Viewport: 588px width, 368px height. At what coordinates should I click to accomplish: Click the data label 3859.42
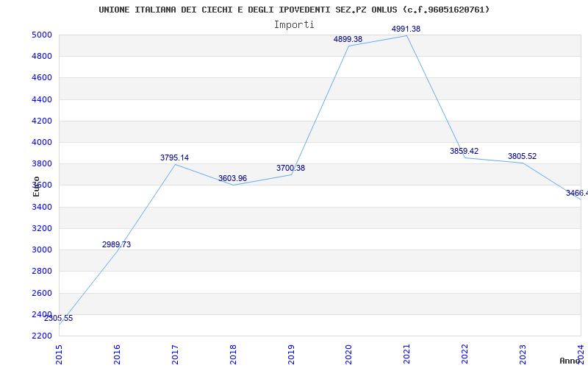pyautogui.click(x=465, y=151)
